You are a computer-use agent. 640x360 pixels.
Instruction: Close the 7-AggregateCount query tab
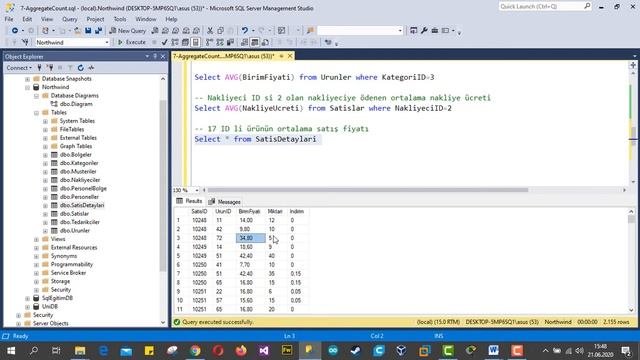pos(290,56)
